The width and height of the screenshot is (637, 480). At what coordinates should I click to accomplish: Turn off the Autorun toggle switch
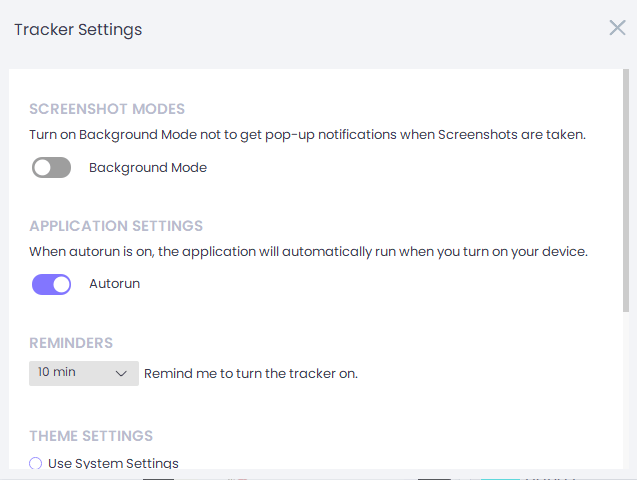point(51,284)
